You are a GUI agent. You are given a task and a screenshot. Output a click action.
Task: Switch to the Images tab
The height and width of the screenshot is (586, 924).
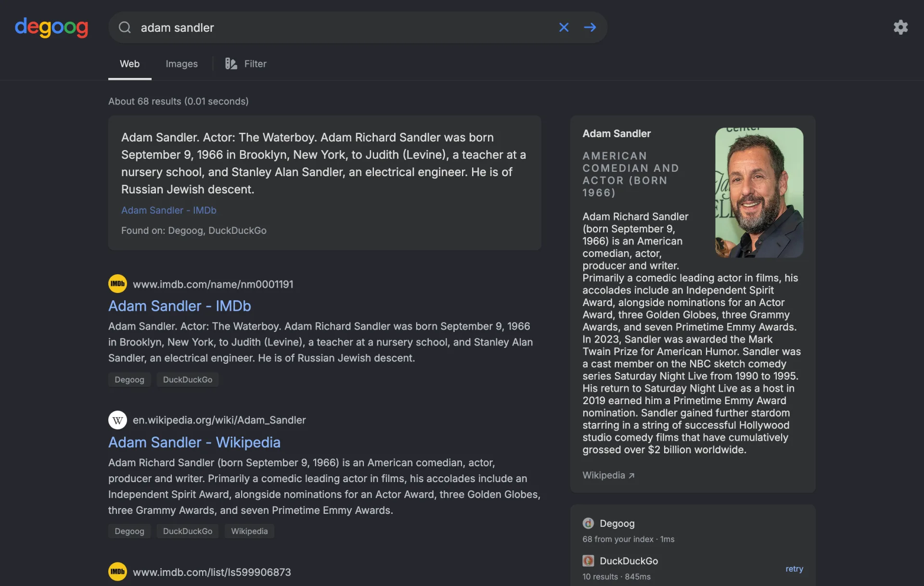(x=181, y=64)
